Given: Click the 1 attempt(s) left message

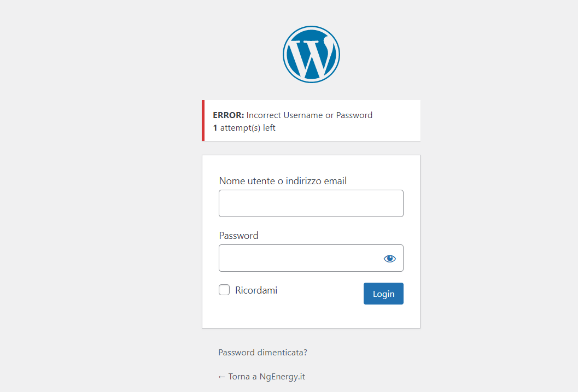Looking at the screenshot, I should (244, 128).
